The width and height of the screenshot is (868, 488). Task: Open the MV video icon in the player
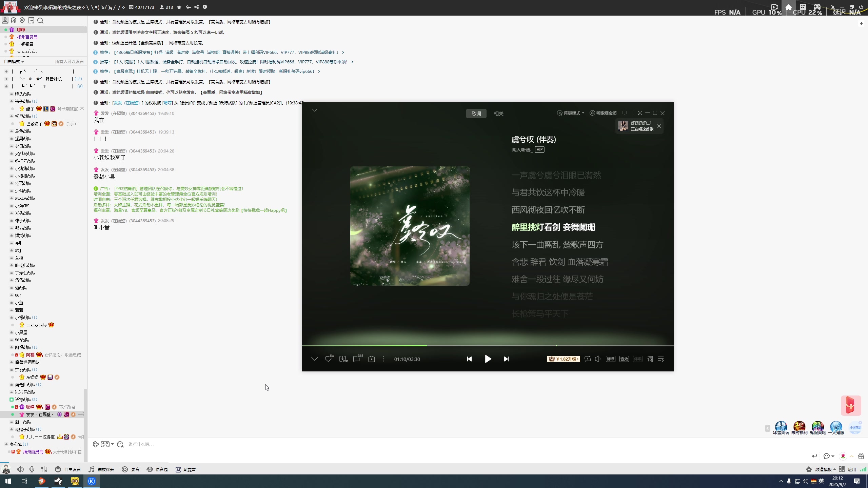click(x=372, y=359)
